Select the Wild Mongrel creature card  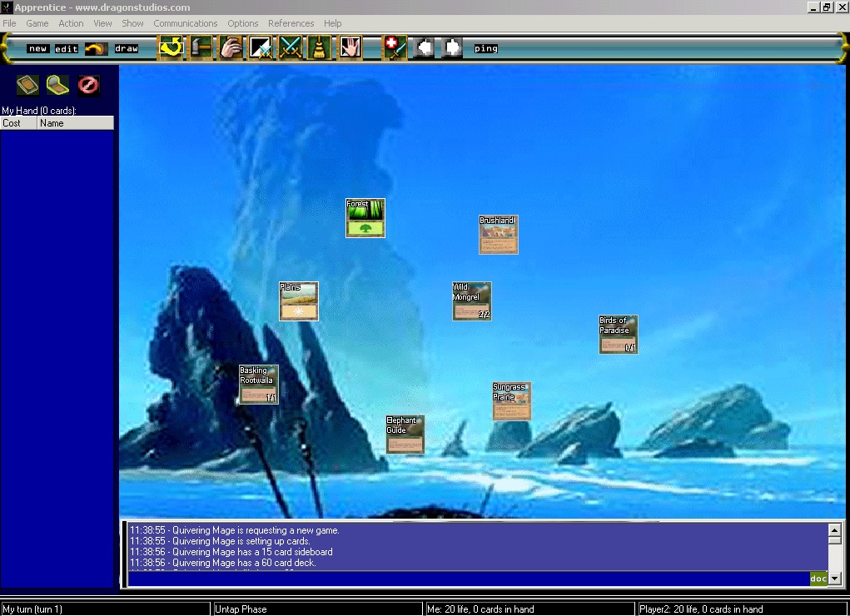(x=472, y=301)
